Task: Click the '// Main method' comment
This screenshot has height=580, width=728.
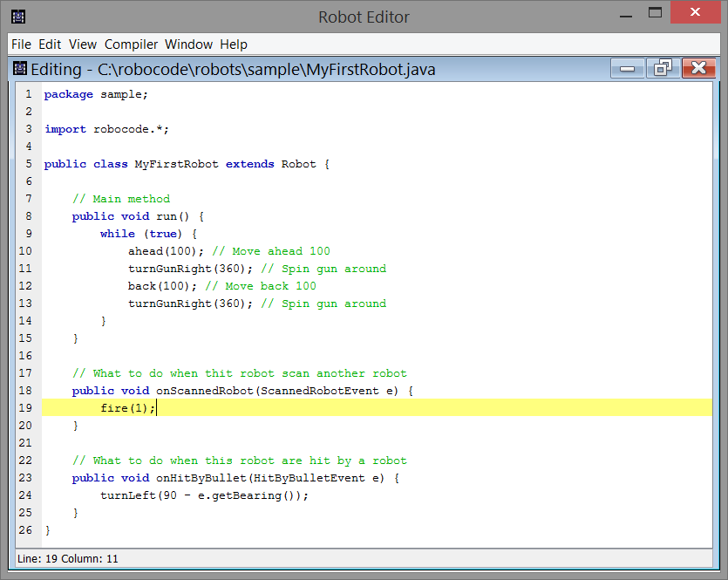Action: [x=121, y=199]
